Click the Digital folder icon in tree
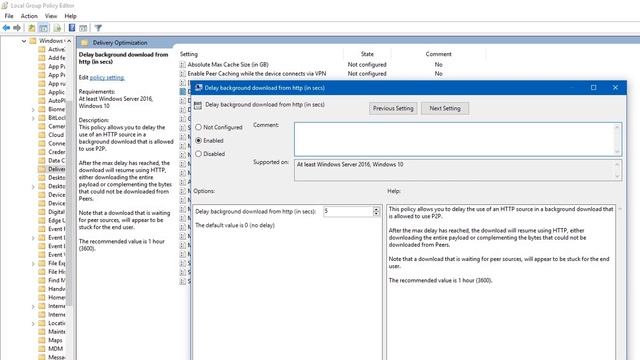The width and height of the screenshot is (640, 360). point(42,212)
